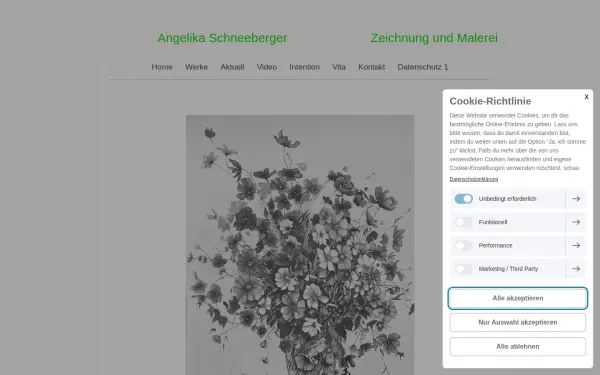
Task: Open the Vita page
Action: click(339, 67)
